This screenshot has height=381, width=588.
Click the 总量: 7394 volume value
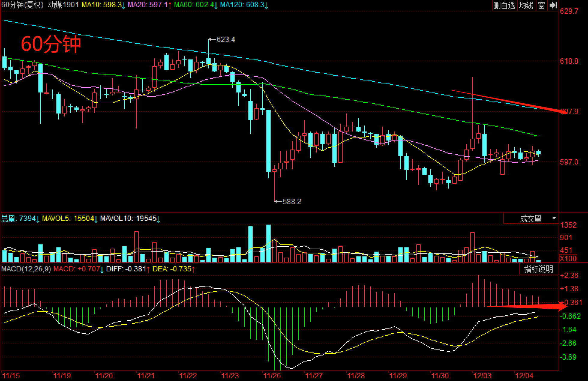coord(20,219)
